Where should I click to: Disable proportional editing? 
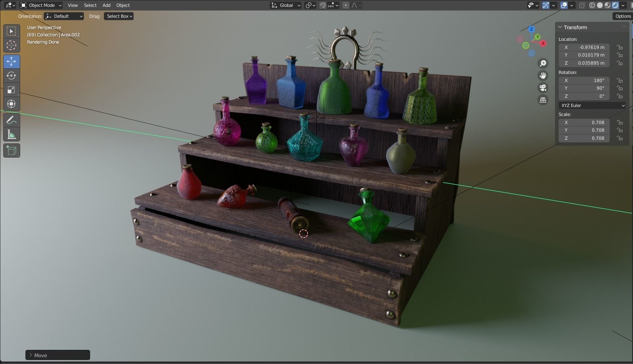pyautogui.click(x=345, y=5)
